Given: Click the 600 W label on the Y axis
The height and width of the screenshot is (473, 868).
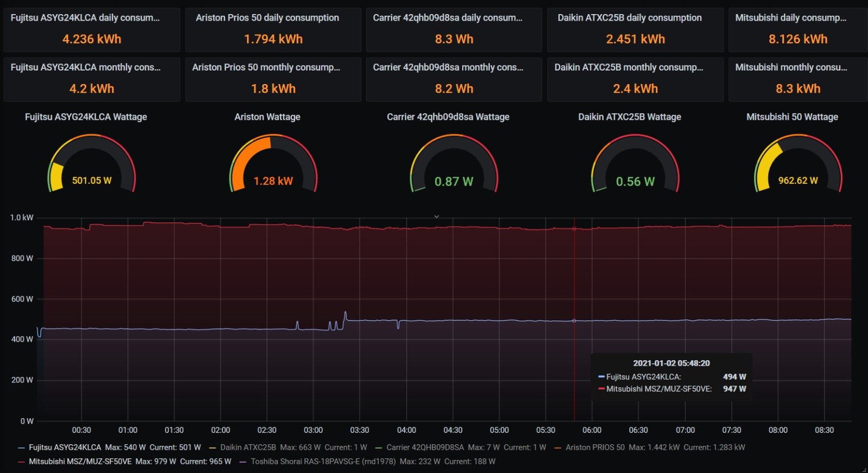Looking at the screenshot, I should [x=22, y=299].
